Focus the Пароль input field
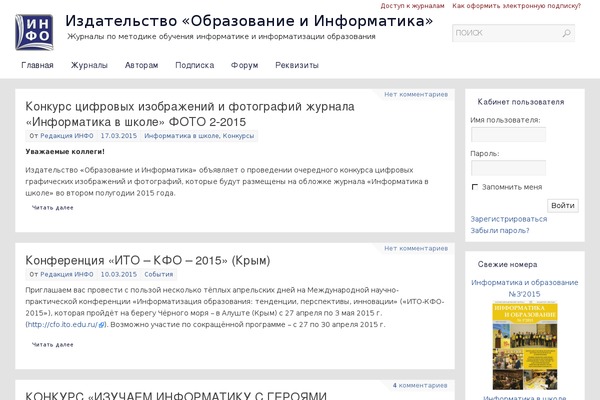The height and width of the screenshot is (400, 600). point(508,168)
